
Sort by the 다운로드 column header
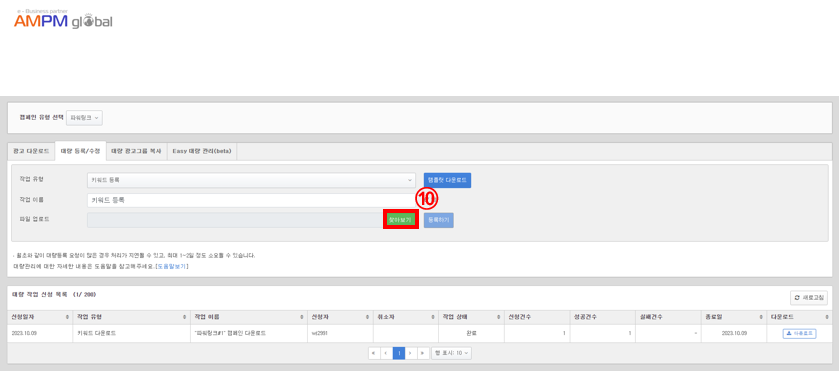click(x=799, y=317)
